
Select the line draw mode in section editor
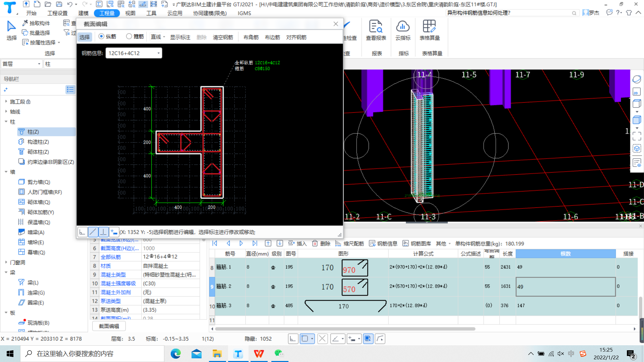coord(93,232)
